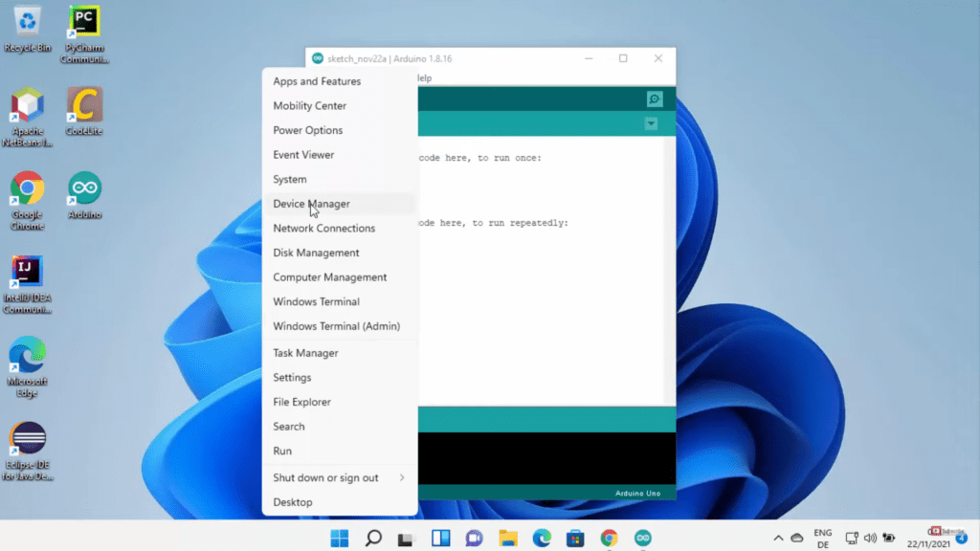The image size is (980, 551).
Task: Launch Disk Management
Action: (340, 253)
